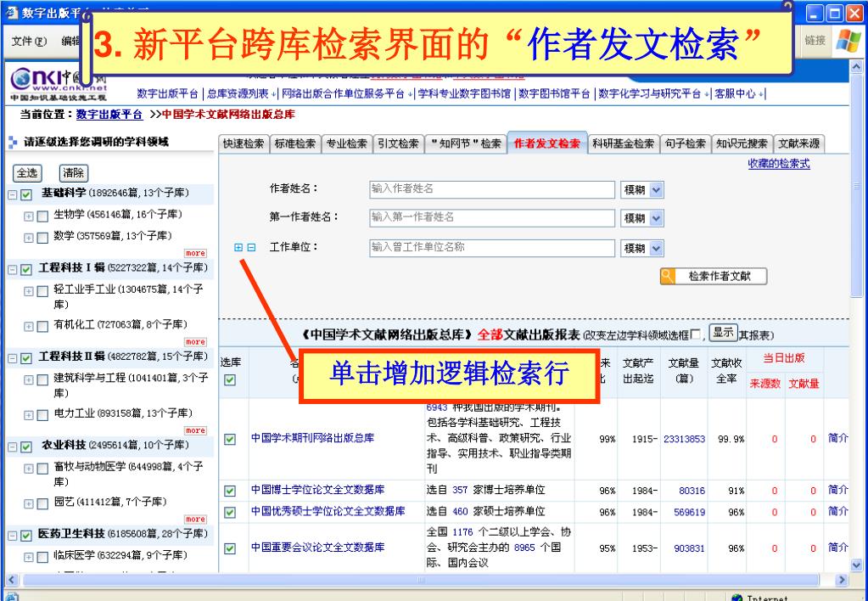The image size is (868, 601).
Task: Click the Internet zone icon in status bar
Action: tap(736, 598)
